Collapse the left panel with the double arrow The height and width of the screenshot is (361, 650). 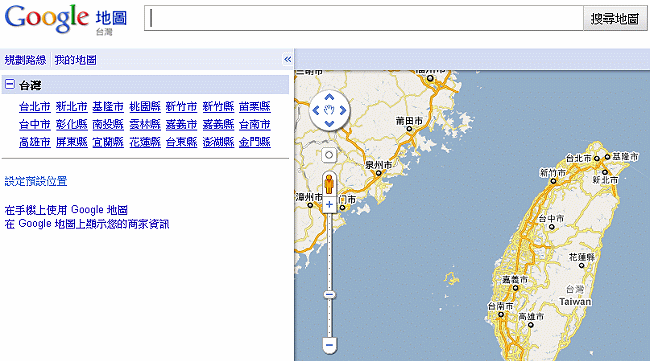(287, 60)
